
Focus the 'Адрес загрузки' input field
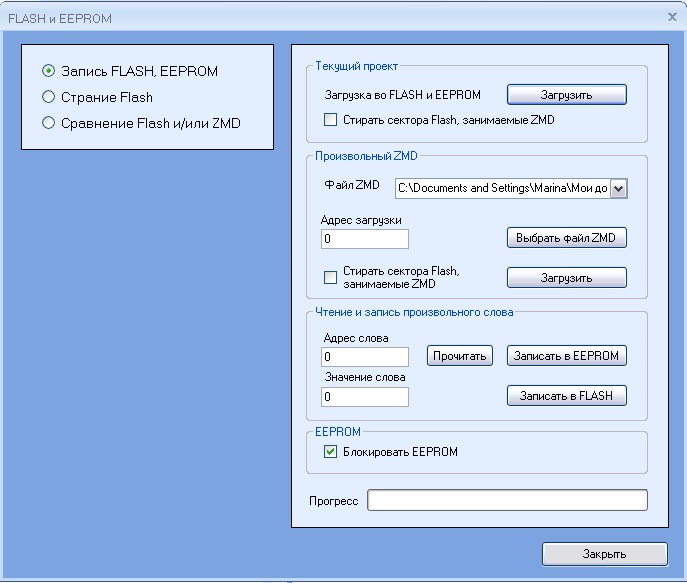365,239
